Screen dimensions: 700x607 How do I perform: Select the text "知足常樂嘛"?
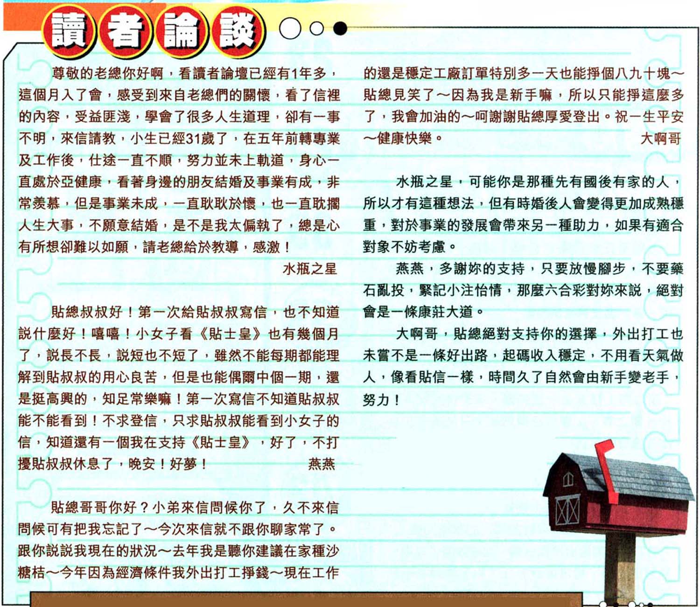point(137,399)
